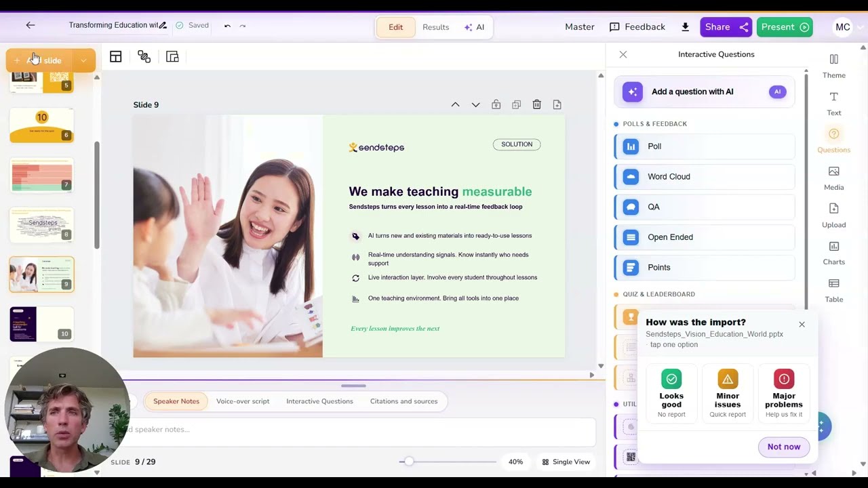The width and height of the screenshot is (868, 488).
Task: Open the Feedback link
Action: coord(637,27)
